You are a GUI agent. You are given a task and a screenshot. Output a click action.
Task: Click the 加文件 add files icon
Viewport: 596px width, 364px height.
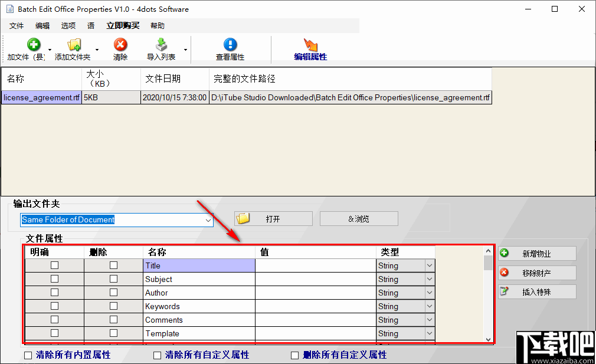coord(33,44)
